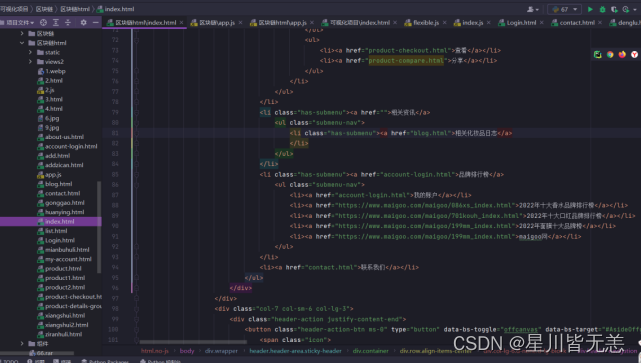The width and height of the screenshot is (641, 363).
Task: Select xiangshui.html in project tree
Action: pos(65,316)
